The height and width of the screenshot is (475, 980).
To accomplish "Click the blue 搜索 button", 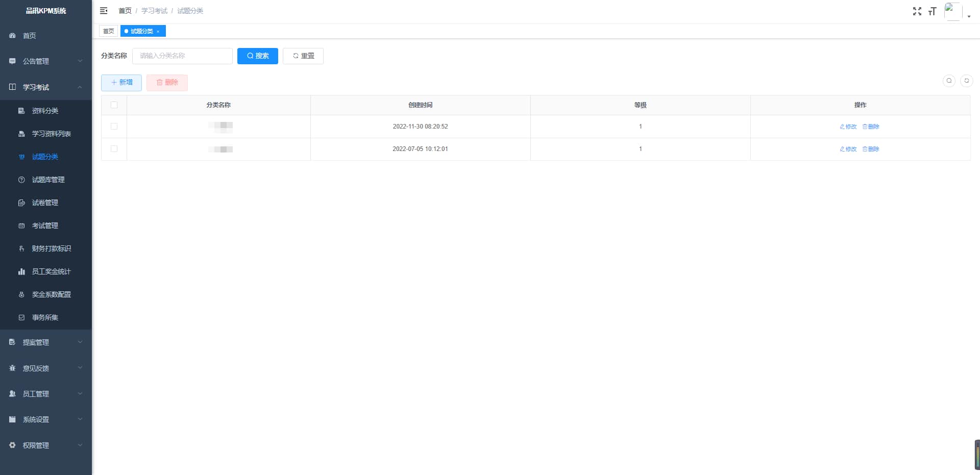I will pyautogui.click(x=258, y=56).
